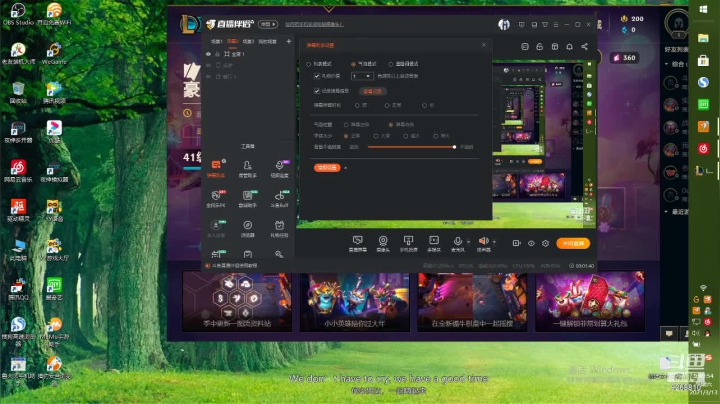This screenshot has width=720, height=404.
Task: Toggle the filter danmaku info checkbox
Action: click(x=316, y=91)
